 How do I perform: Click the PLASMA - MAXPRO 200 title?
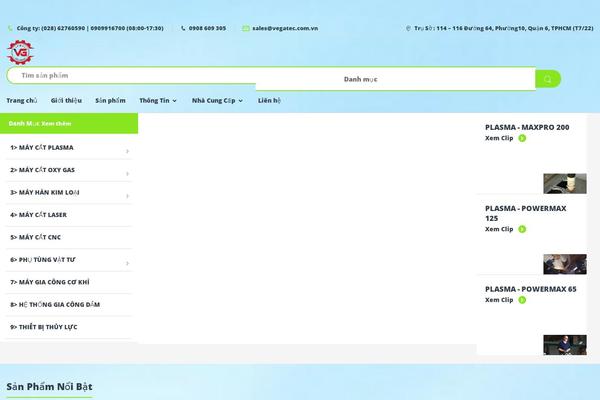(x=527, y=127)
